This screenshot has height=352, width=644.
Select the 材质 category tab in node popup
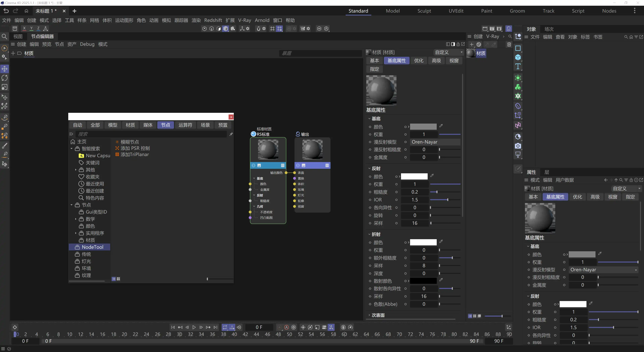click(x=130, y=125)
